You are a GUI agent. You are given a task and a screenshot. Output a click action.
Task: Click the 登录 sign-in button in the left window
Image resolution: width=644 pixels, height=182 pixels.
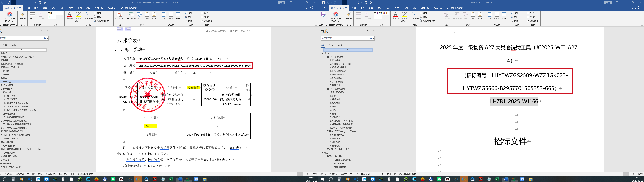click(282, 3)
